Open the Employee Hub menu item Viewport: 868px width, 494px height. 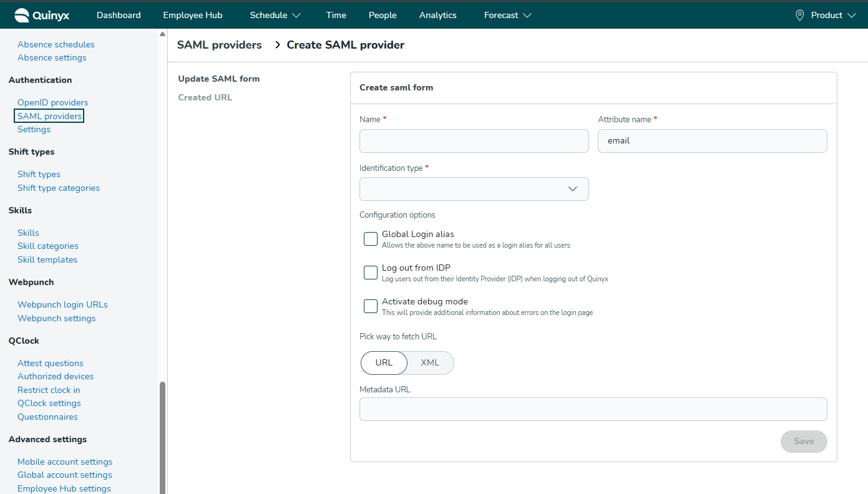click(x=193, y=15)
